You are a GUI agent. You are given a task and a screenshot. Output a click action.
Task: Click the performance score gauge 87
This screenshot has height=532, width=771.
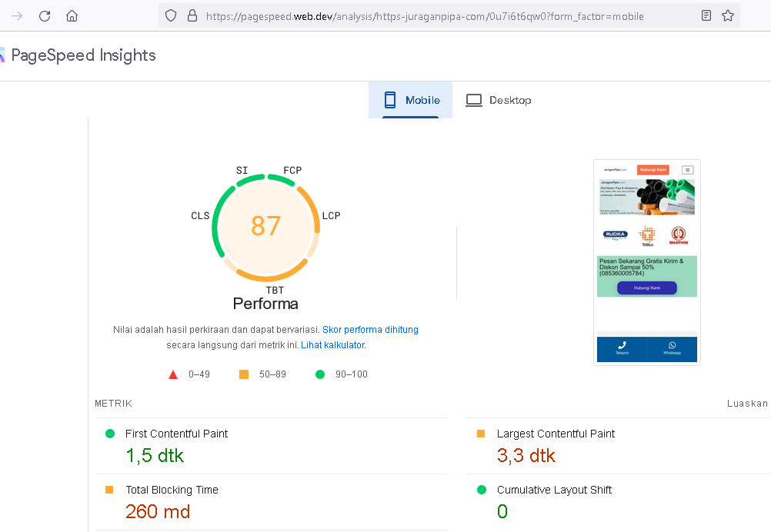coord(265,226)
